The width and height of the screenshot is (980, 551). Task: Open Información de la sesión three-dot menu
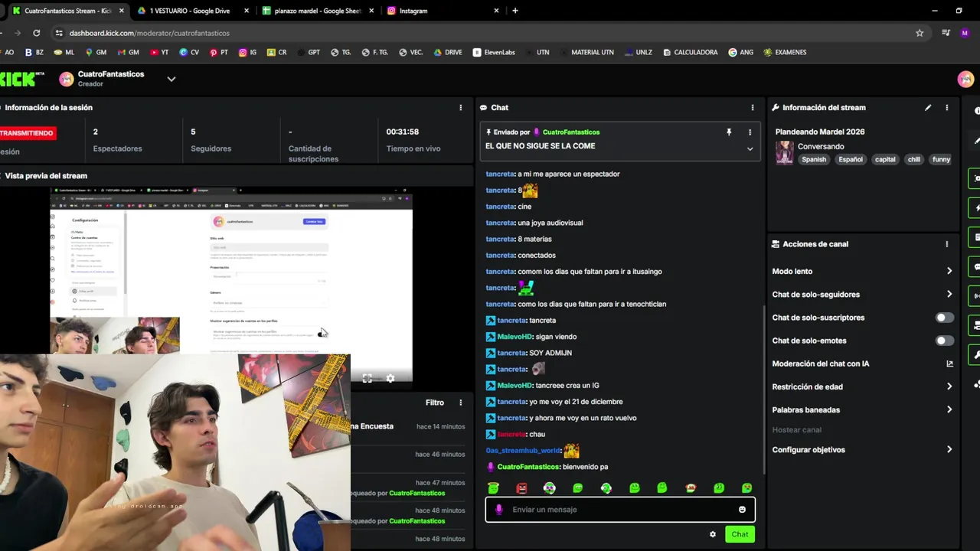[x=460, y=108]
